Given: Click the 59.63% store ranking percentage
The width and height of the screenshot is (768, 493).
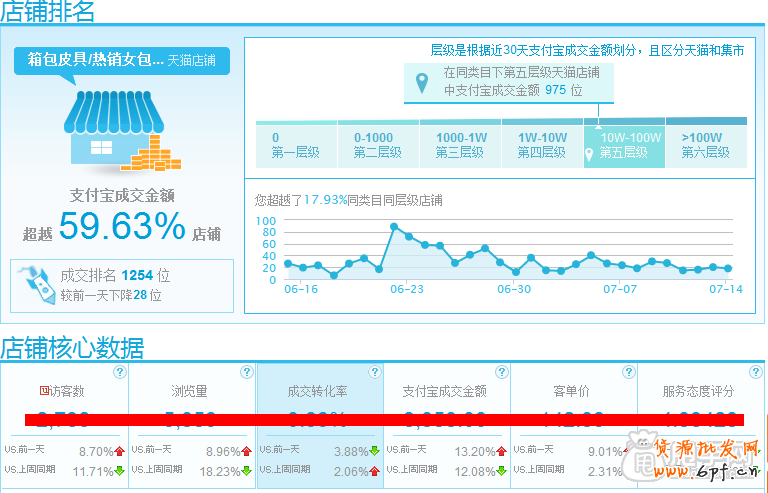Looking at the screenshot, I should pyautogui.click(x=122, y=226).
